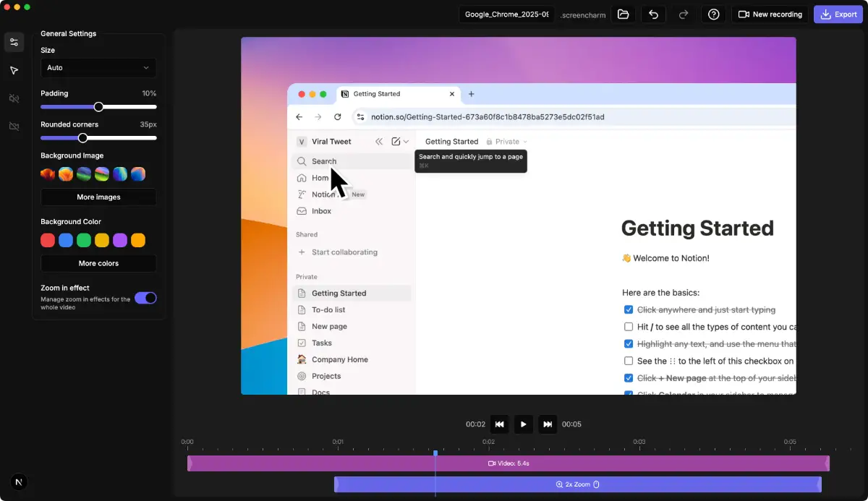The image size is (868, 501).
Task: Click the More colors button
Action: [x=98, y=264]
